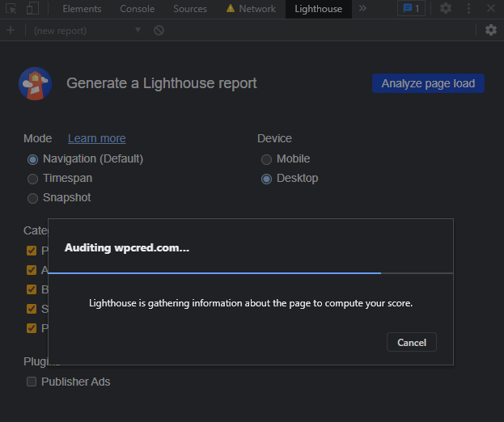Choose the Mobile device option

286,159
